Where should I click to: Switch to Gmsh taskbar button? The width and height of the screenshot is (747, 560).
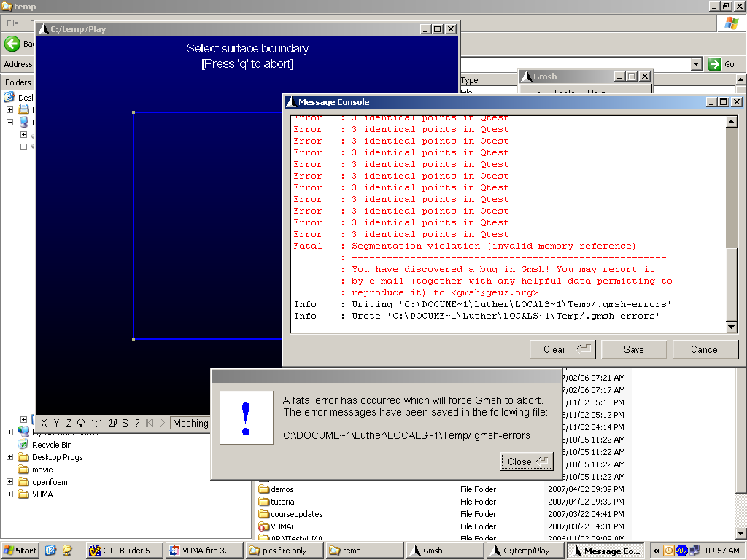445,551
